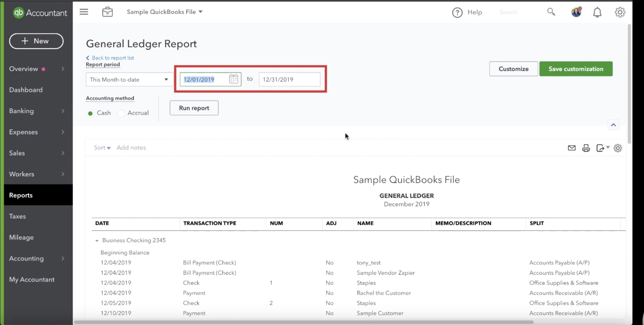Open the start date calendar picker
644x325 pixels.
pos(233,79)
